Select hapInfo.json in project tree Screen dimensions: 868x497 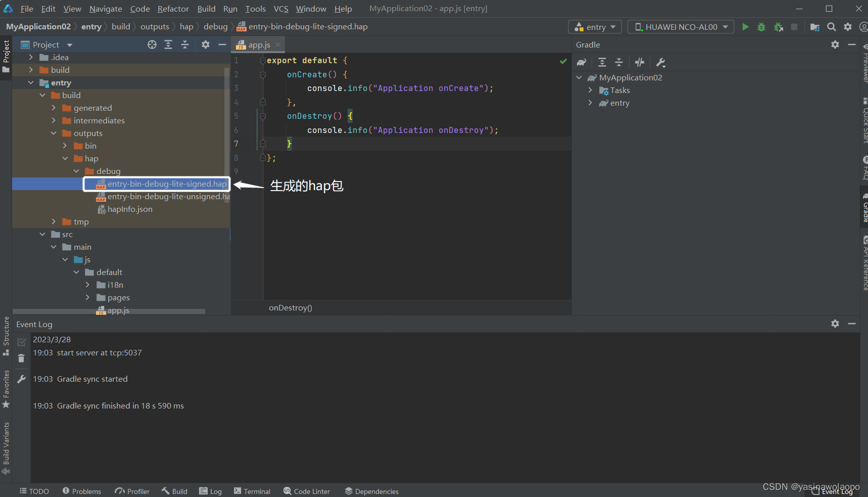[x=130, y=209]
